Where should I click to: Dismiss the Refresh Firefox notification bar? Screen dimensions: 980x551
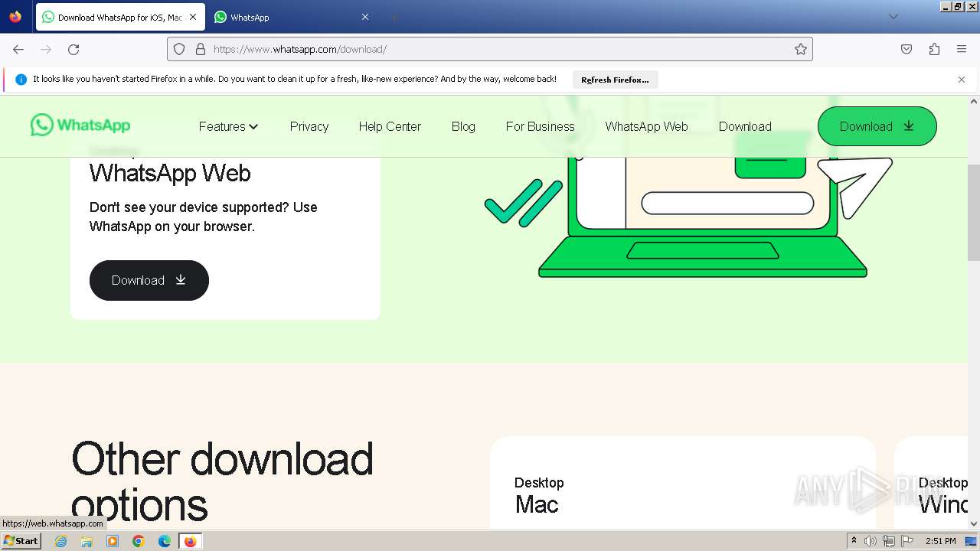(962, 80)
